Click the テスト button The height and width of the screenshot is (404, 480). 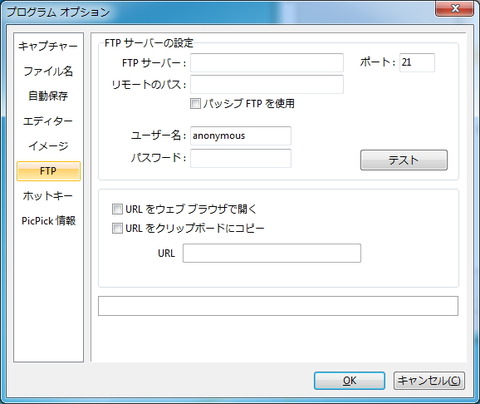404,160
